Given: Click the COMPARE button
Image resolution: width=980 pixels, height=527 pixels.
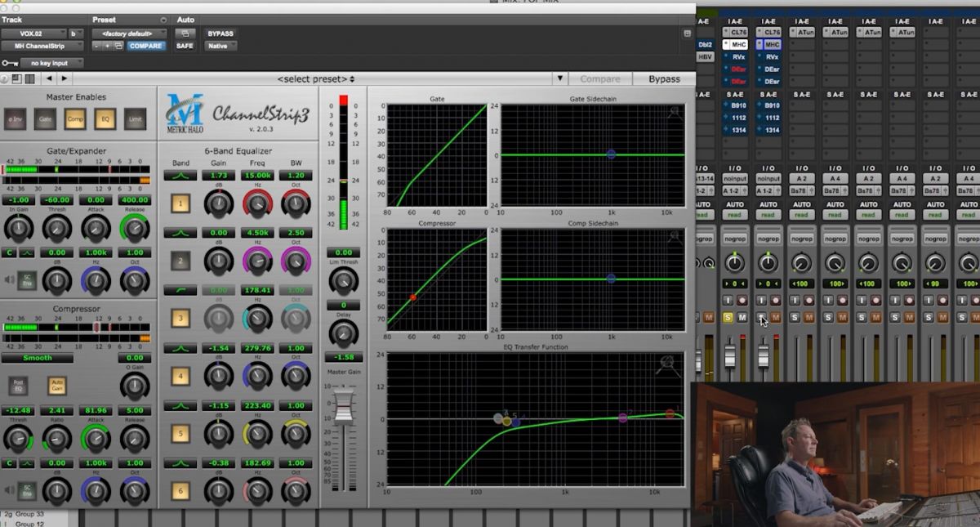Looking at the screenshot, I should tap(147, 46).
